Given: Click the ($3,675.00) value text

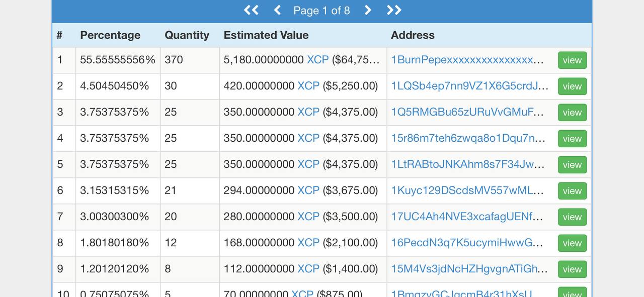Looking at the screenshot, I should tap(350, 190).
